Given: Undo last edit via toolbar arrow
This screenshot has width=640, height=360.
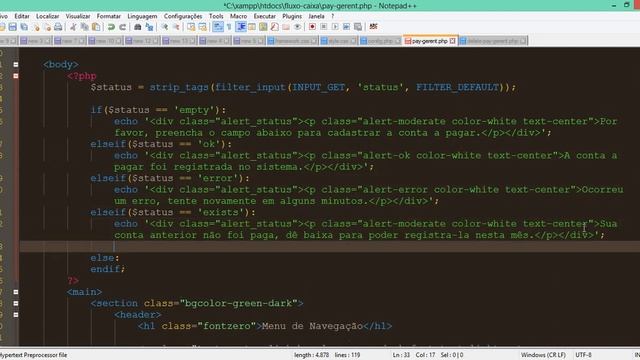Looking at the screenshot, I should pyautogui.click(x=111, y=27).
